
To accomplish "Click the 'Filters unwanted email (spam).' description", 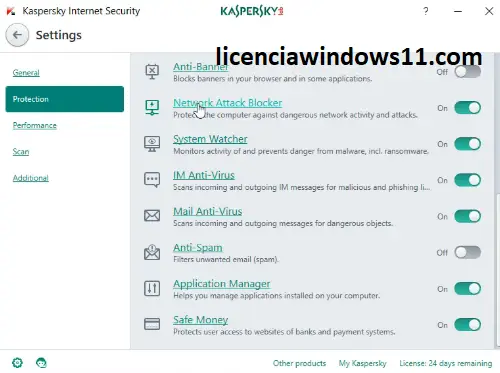I will tap(226, 259).
